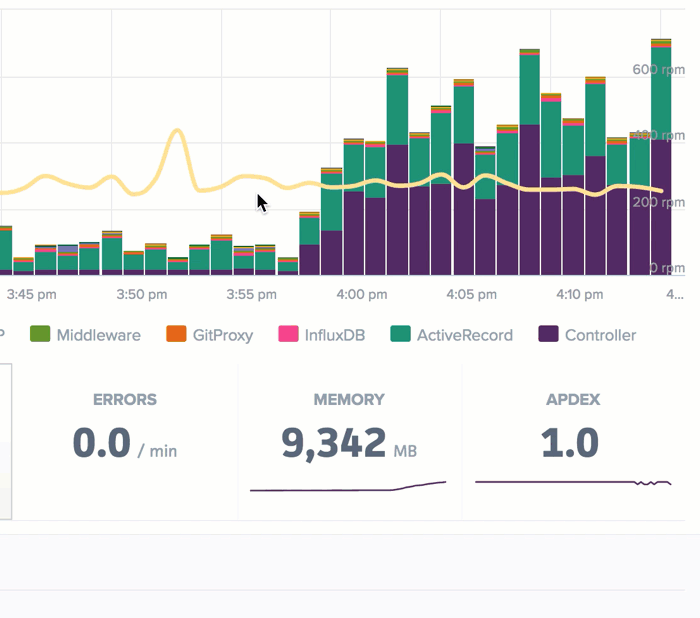Click the Memory sparkline chart
Viewport: 700px width, 618px height.
pyautogui.click(x=348, y=487)
